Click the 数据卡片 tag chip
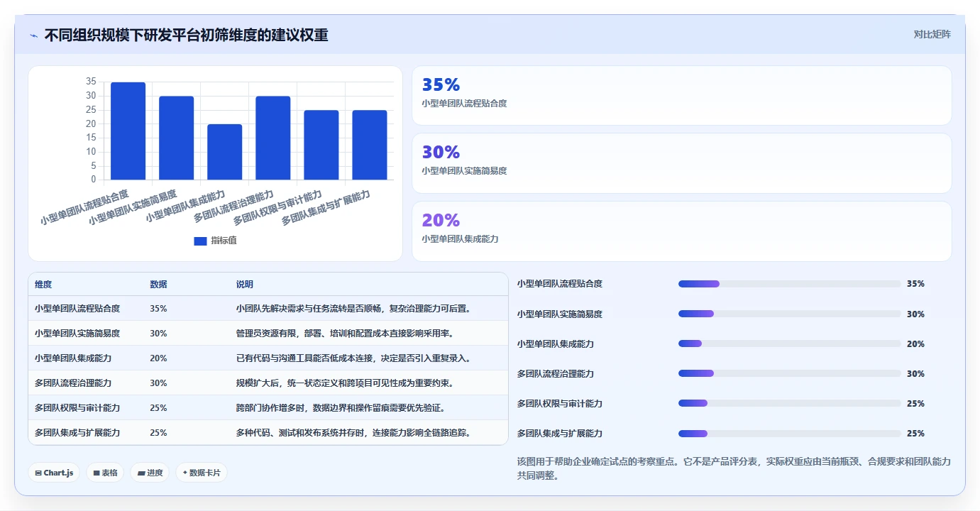 click(x=202, y=473)
